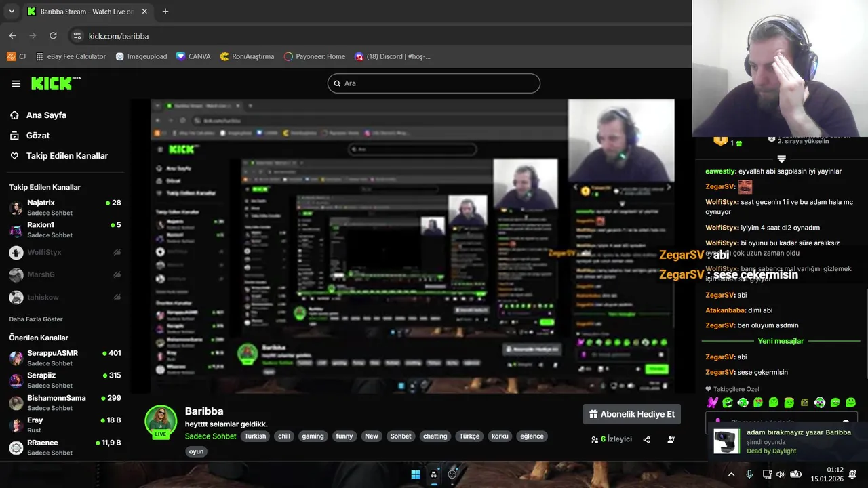Go to Ana Sayfa

pos(39,115)
